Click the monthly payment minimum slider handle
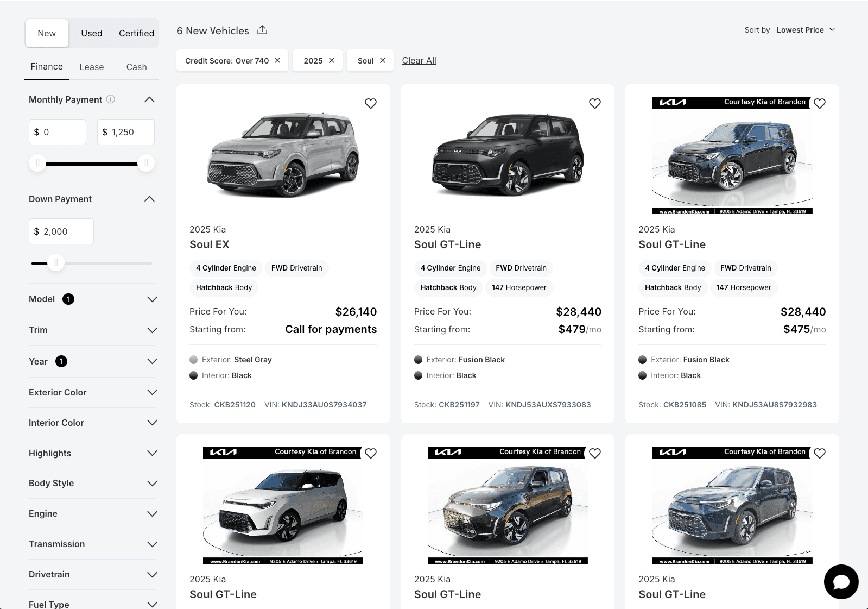 pos(37,163)
